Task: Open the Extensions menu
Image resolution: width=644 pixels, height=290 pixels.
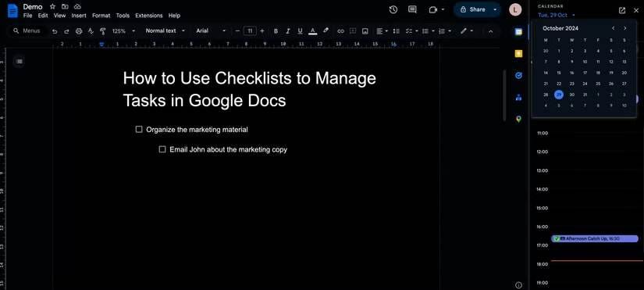Action: (148, 16)
